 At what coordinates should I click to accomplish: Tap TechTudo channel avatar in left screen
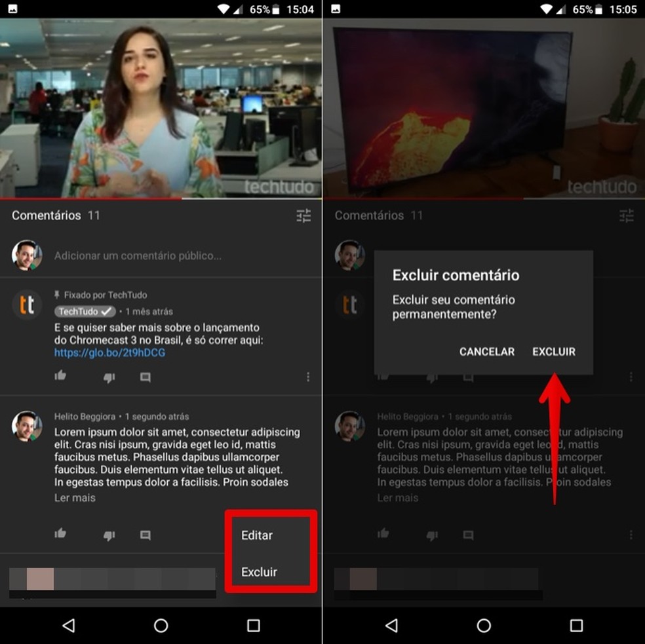(27, 305)
